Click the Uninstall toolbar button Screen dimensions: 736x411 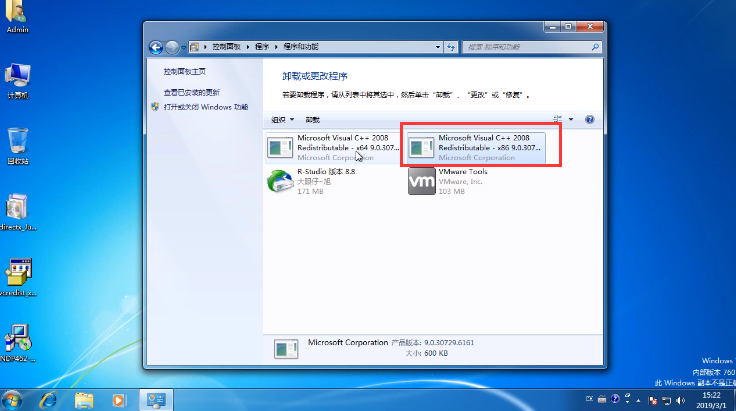[x=312, y=120]
